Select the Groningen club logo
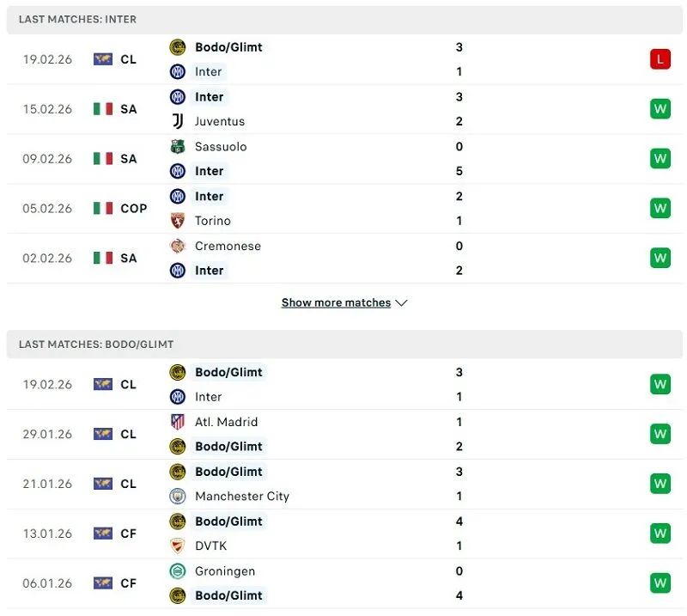The width and height of the screenshot is (687, 616). (x=177, y=571)
